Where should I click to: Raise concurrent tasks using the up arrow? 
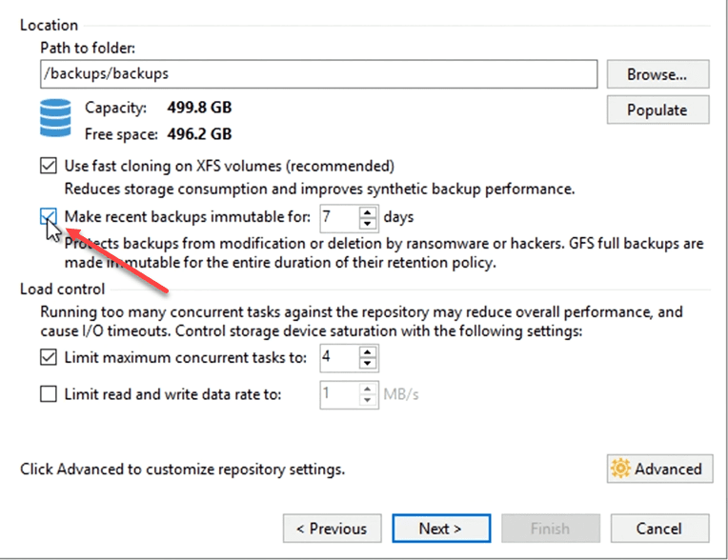point(369,352)
